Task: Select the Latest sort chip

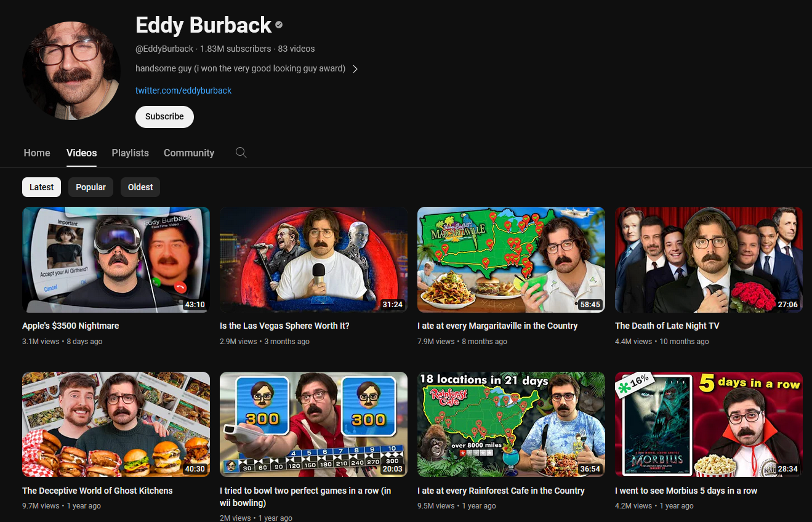Action: pyautogui.click(x=41, y=187)
